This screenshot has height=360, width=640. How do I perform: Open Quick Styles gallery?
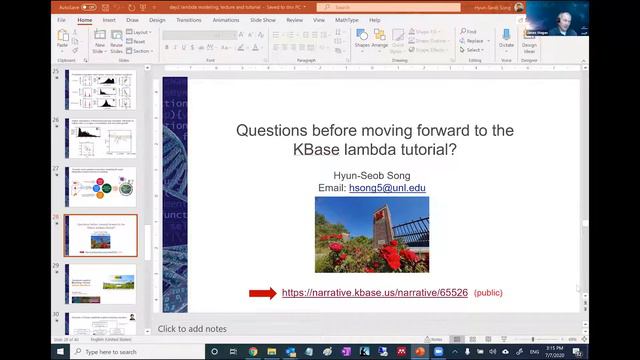[397, 41]
